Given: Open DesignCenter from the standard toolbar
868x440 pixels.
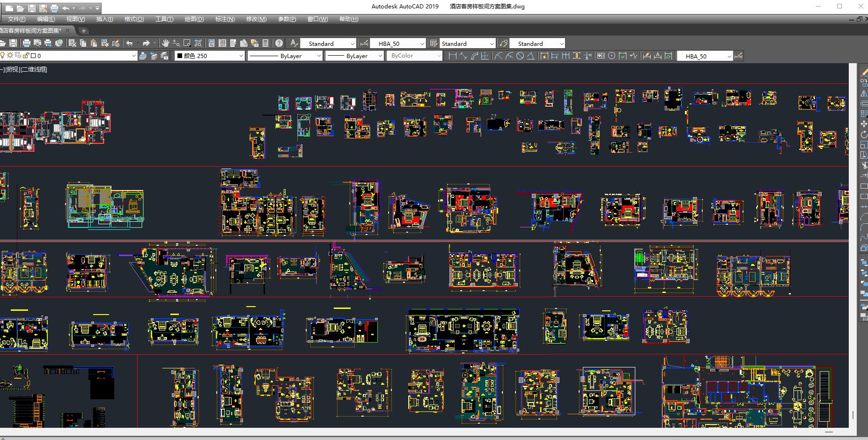Looking at the screenshot, I should pyautogui.click(x=222, y=43).
